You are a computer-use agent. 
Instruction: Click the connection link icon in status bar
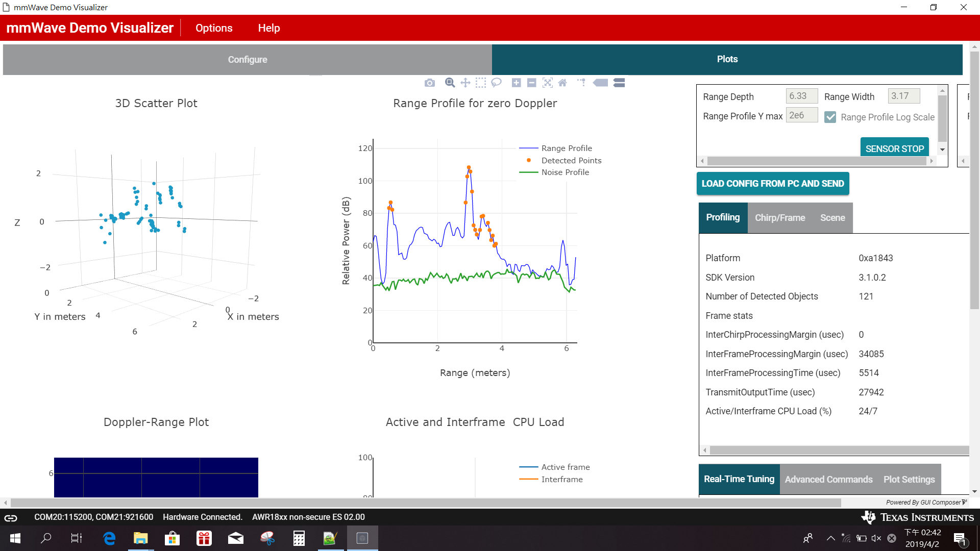[11, 518]
